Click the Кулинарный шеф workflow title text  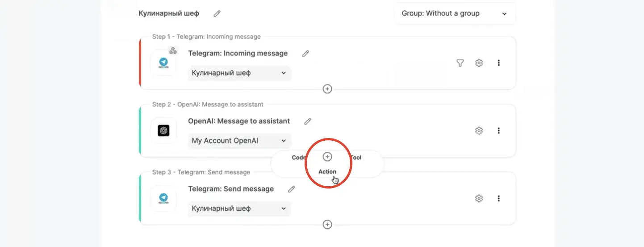pos(169,13)
